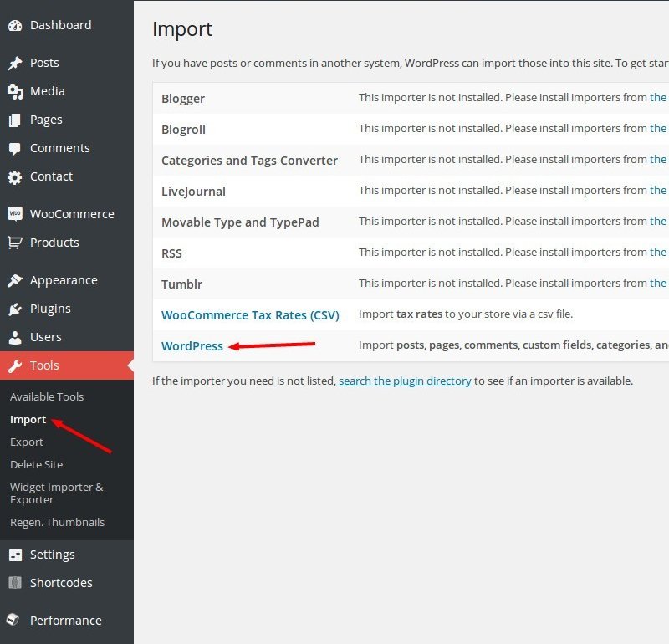Open the Products menu label

pyautogui.click(x=54, y=243)
